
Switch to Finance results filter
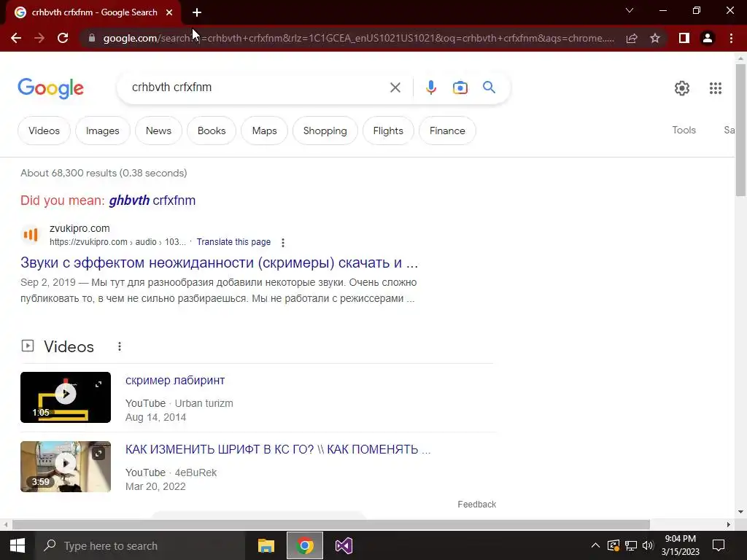click(x=447, y=131)
